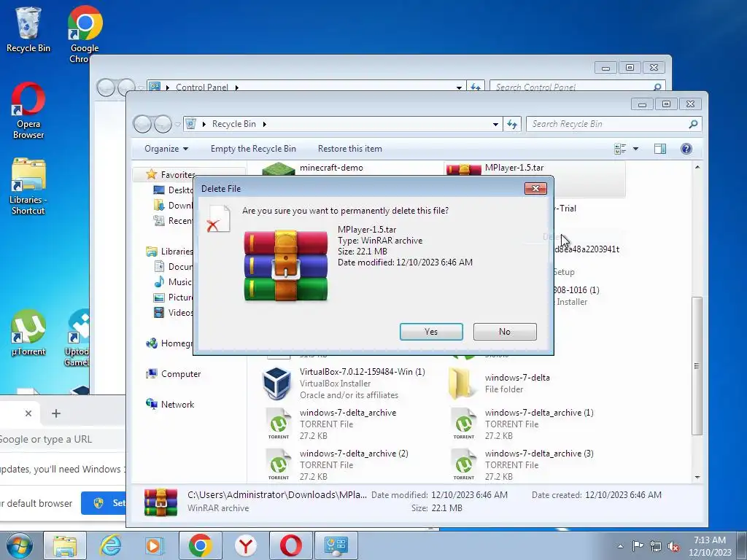This screenshot has width=747, height=560.
Task: Click Control Panel breadcrumb in back window
Action: point(202,87)
